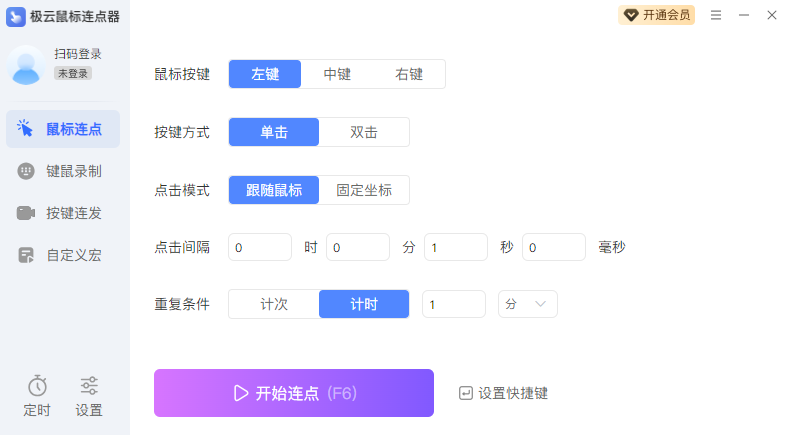This screenshot has height=435, width=790.
Task: Start clicking with 开始连点 button
Action: point(294,393)
